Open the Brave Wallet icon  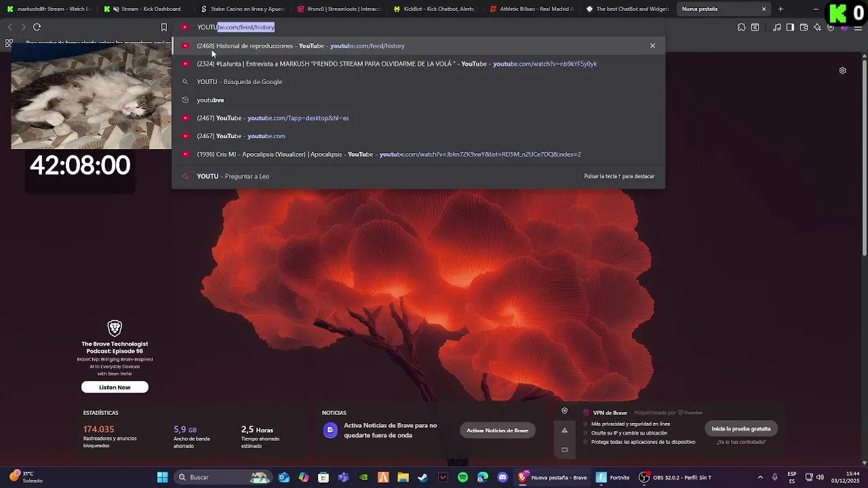804,27
